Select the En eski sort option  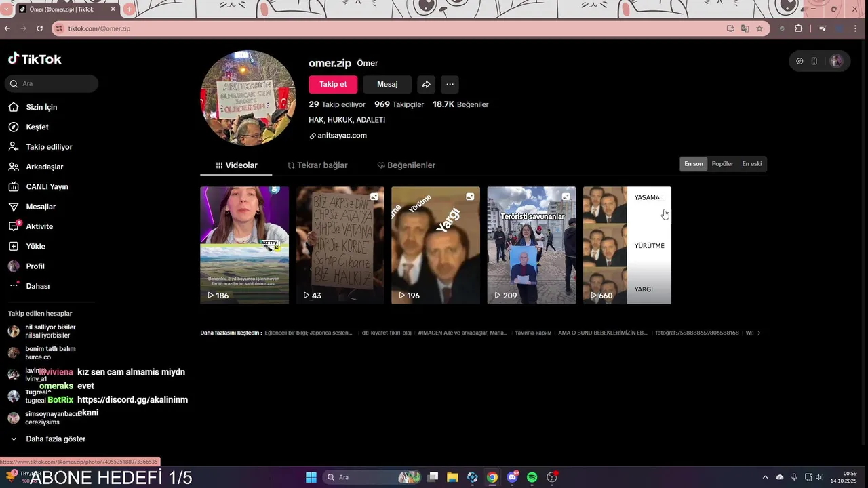pyautogui.click(x=751, y=164)
